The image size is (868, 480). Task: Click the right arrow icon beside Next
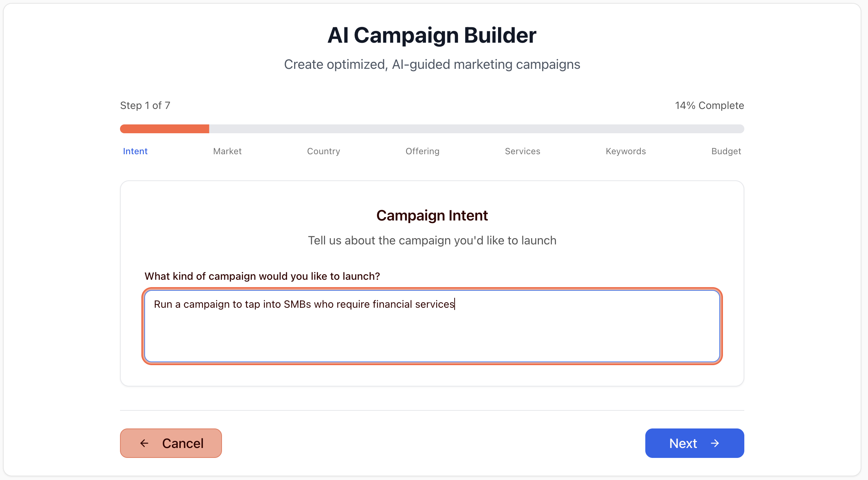point(715,443)
